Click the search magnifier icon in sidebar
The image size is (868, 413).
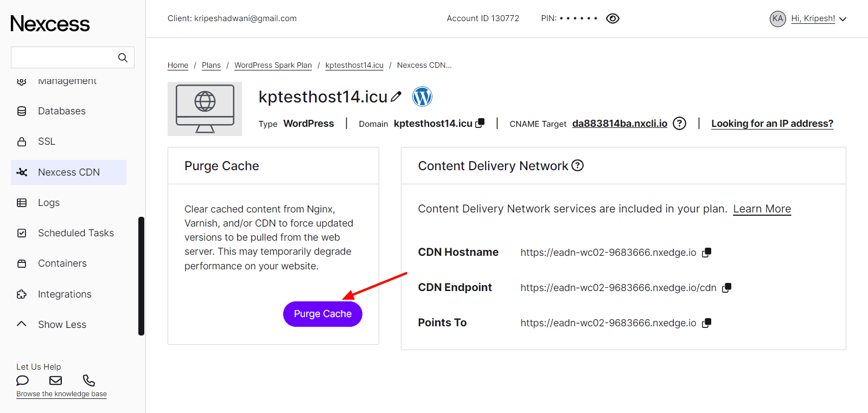pos(123,57)
